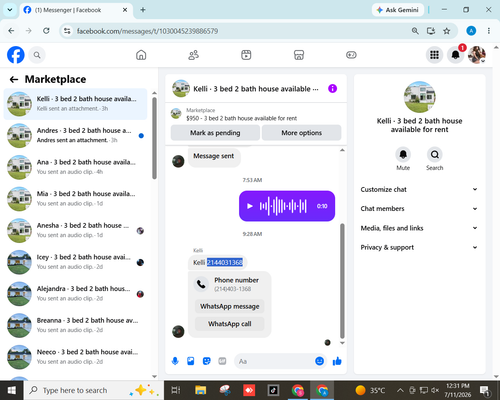The height and width of the screenshot is (400, 500).
Task: Send a thumbs-up like
Action: click(x=337, y=361)
